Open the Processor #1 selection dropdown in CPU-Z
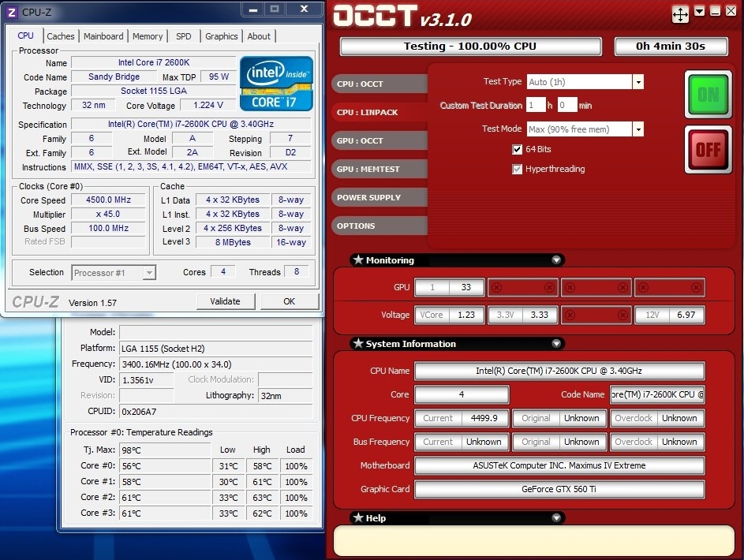 click(149, 273)
